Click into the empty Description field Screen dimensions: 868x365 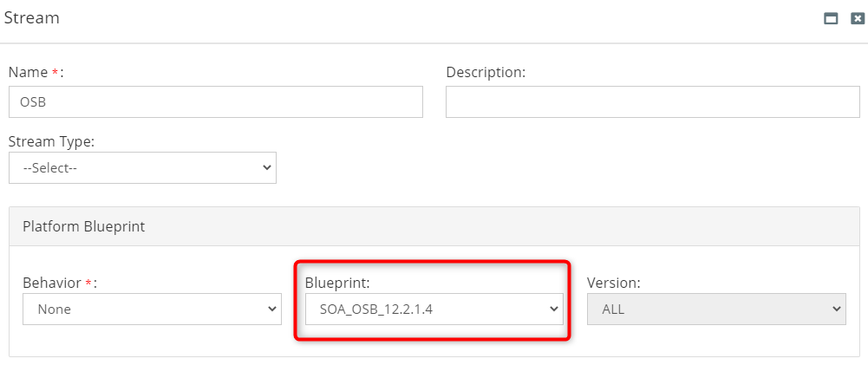pyautogui.click(x=653, y=102)
